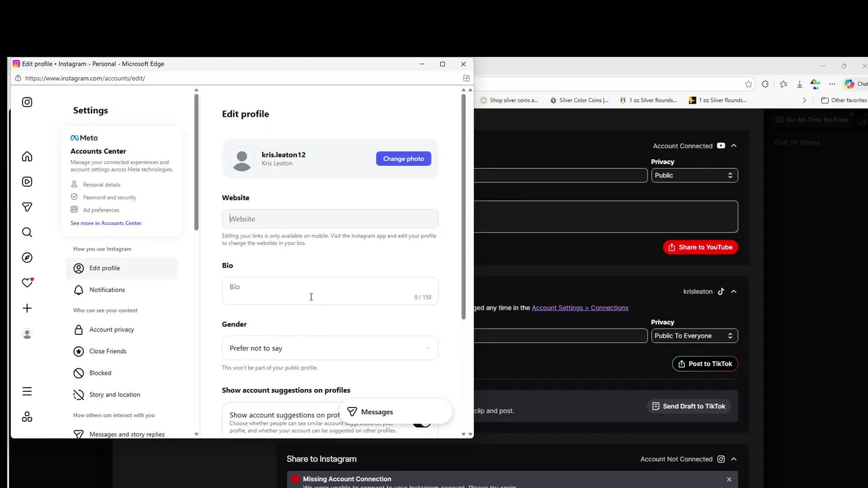Create new post with plus icon
The width and height of the screenshot is (868, 488).
click(x=27, y=308)
